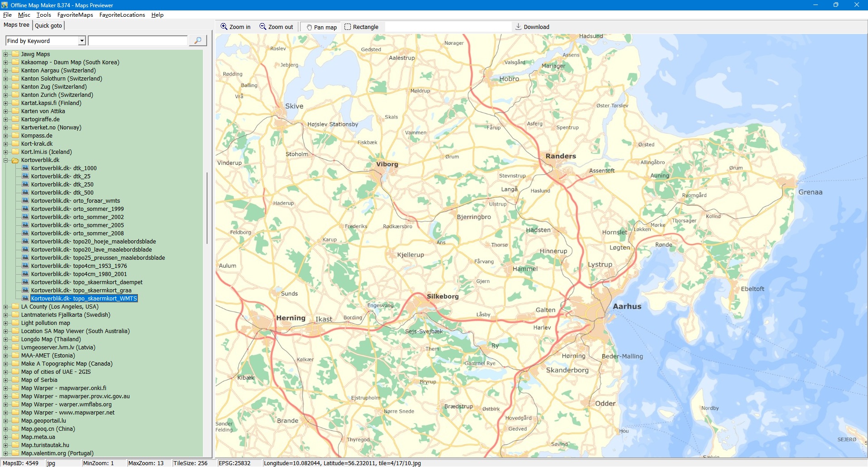
Task: Select Kortoverblik.dk- orto_sommer_2008 map
Action: tap(77, 233)
